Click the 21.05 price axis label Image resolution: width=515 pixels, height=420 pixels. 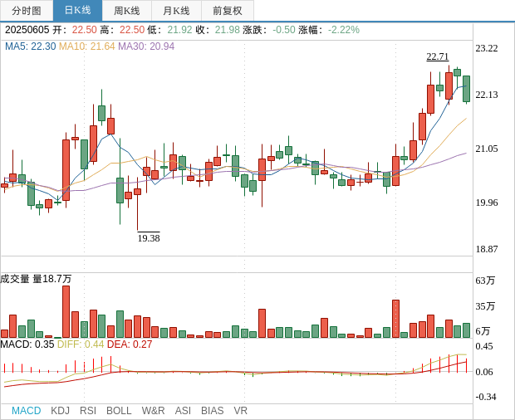(x=487, y=149)
